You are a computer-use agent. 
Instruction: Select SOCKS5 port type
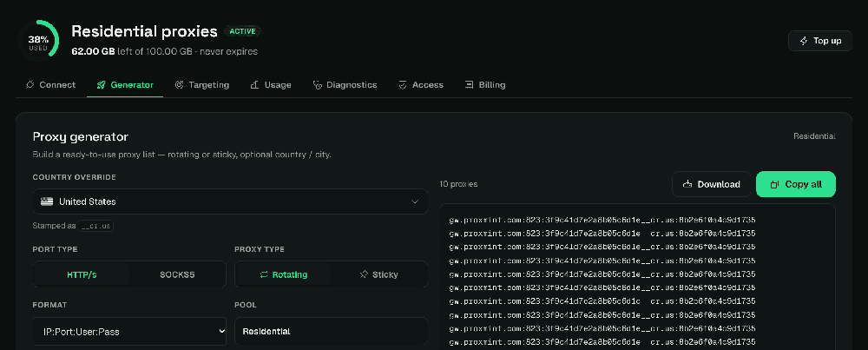pos(177,274)
